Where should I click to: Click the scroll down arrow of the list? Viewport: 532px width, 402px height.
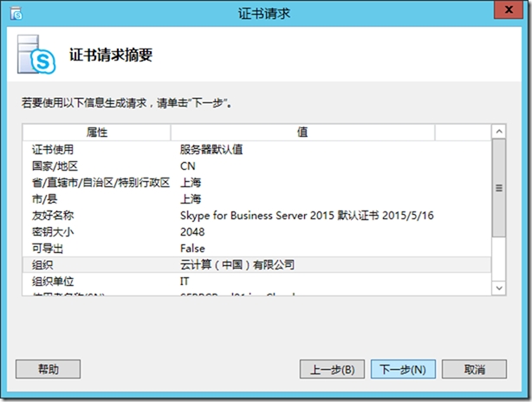click(499, 288)
